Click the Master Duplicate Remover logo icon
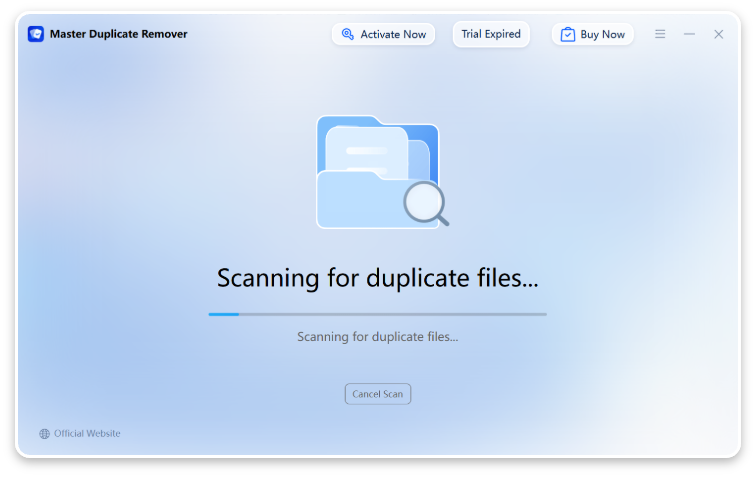The image size is (756, 477). coord(36,34)
